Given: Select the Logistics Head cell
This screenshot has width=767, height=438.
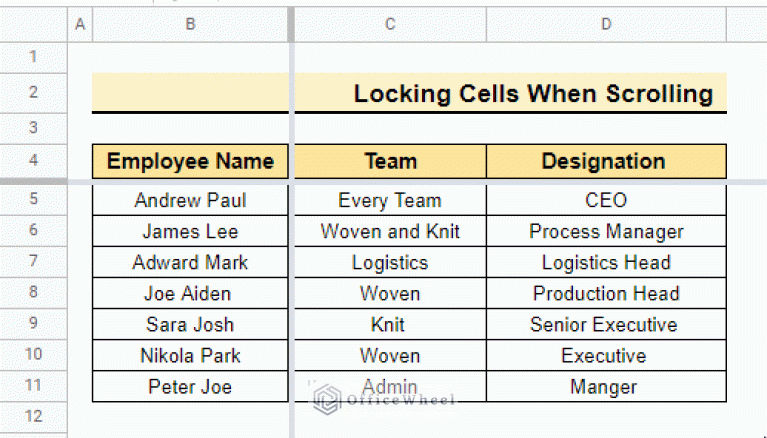Looking at the screenshot, I should pyautogui.click(x=606, y=262).
